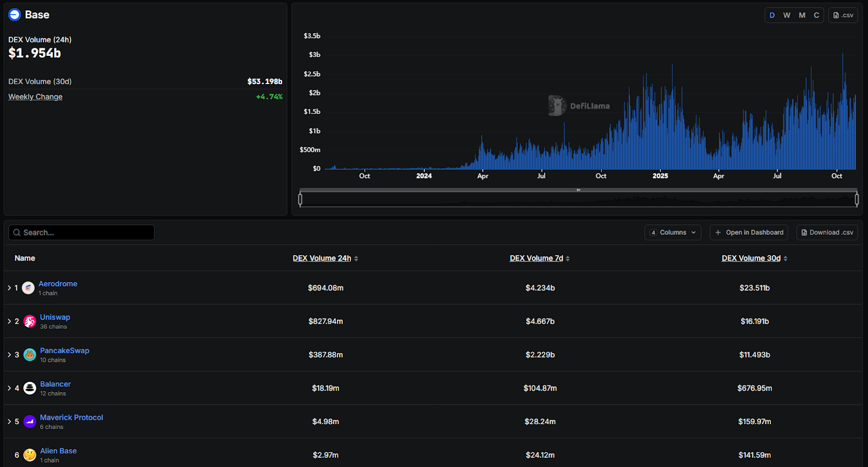Click the Alien Base emoji icon
Viewport: 868px width, 467px height.
click(x=30, y=455)
